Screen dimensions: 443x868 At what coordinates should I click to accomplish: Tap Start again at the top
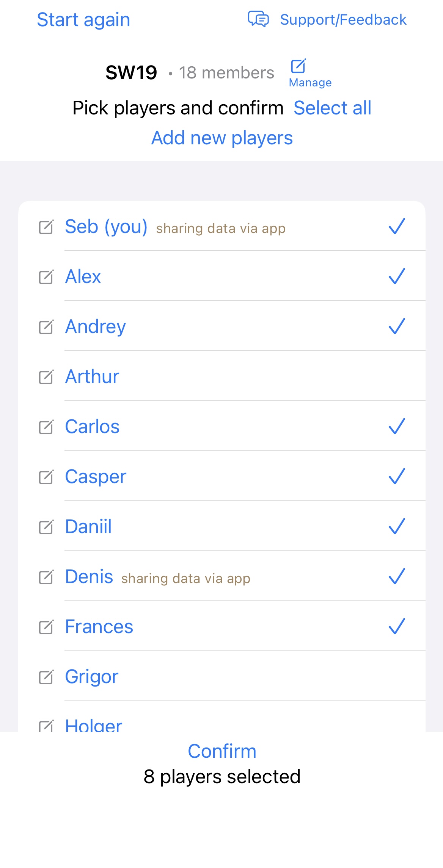[83, 20]
